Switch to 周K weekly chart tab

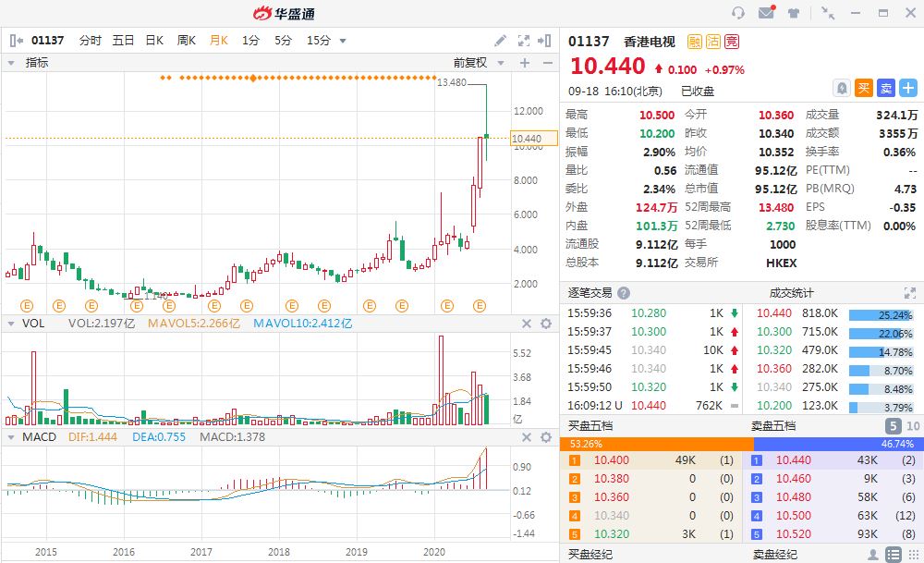(x=187, y=40)
